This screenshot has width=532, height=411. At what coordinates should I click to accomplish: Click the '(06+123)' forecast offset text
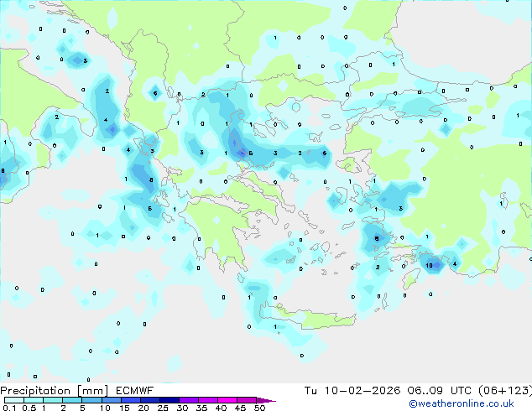click(505, 391)
